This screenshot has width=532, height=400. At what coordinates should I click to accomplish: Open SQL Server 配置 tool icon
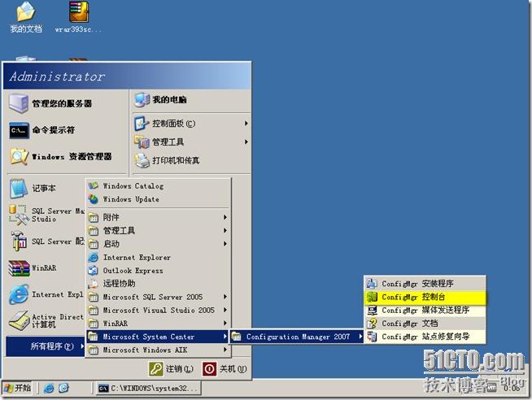(19, 241)
